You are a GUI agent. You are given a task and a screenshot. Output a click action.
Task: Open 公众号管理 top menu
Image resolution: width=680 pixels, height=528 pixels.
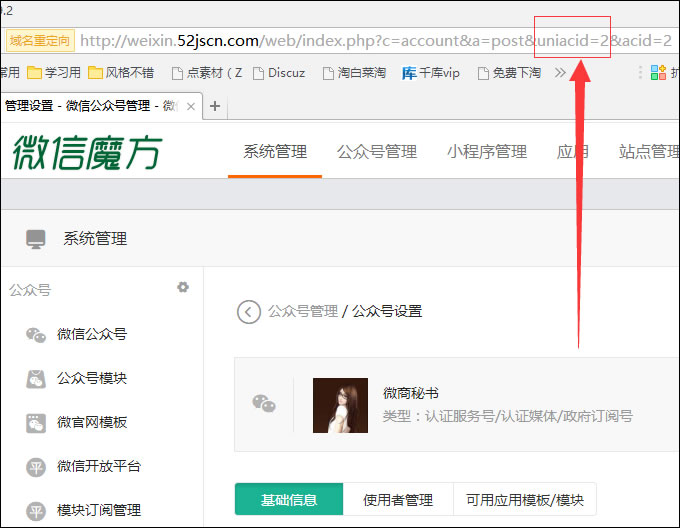pos(376,152)
